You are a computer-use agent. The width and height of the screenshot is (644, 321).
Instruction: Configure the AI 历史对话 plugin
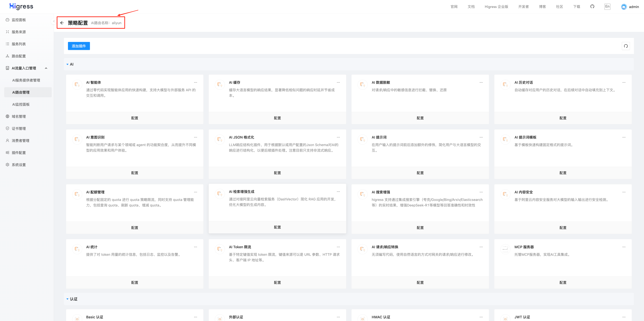pyautogui.click(x=563, y=118)
